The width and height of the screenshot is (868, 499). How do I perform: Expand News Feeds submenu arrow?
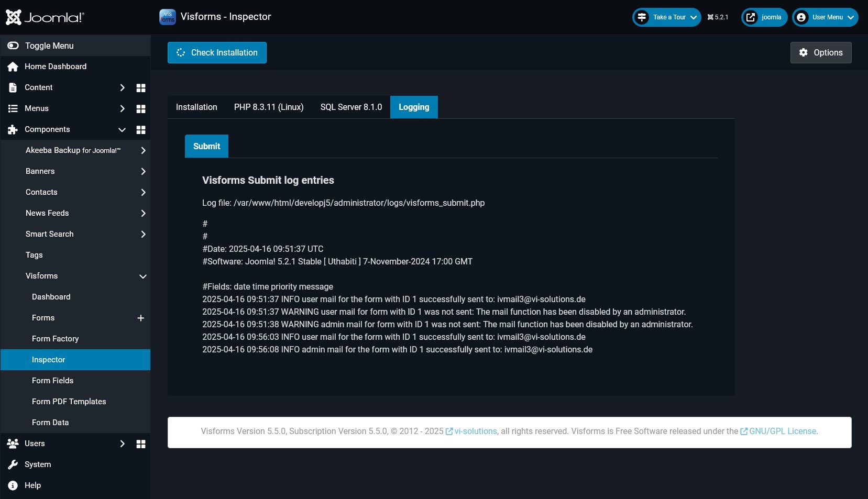click(x=143, y=213)
